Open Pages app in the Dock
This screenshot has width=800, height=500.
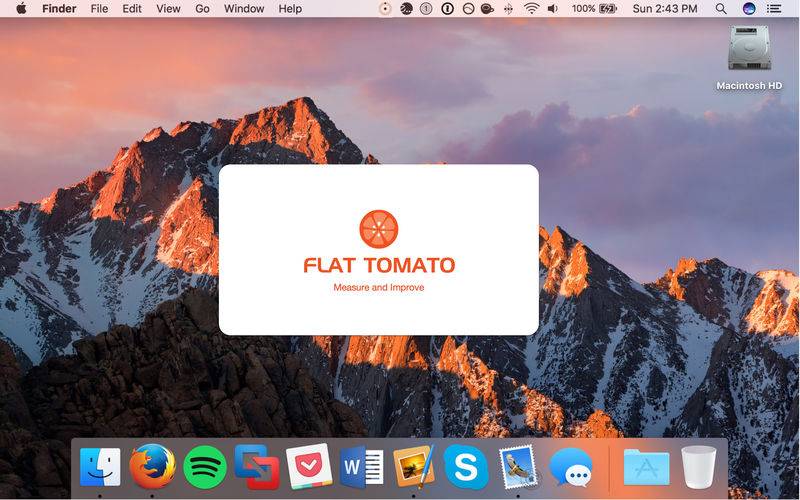414,466
